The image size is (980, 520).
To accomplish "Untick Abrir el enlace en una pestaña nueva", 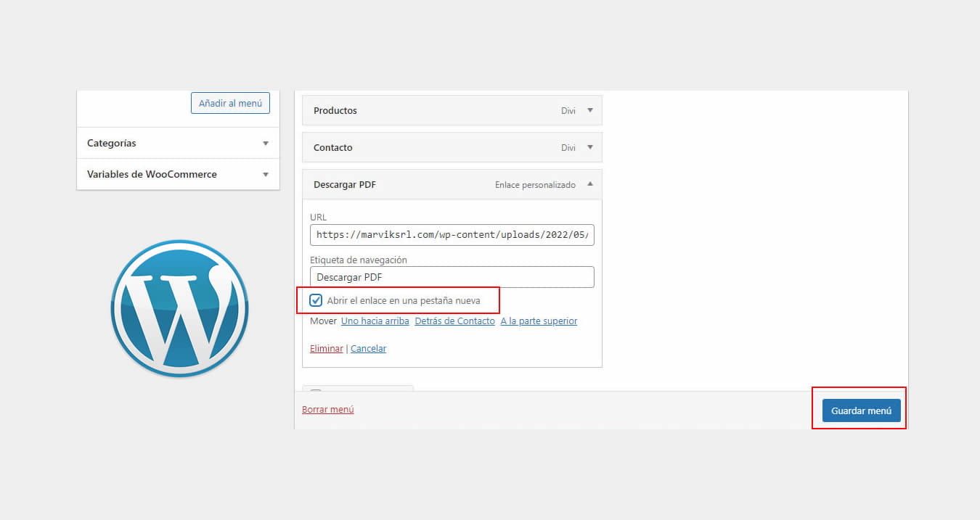I will [316, 300].
